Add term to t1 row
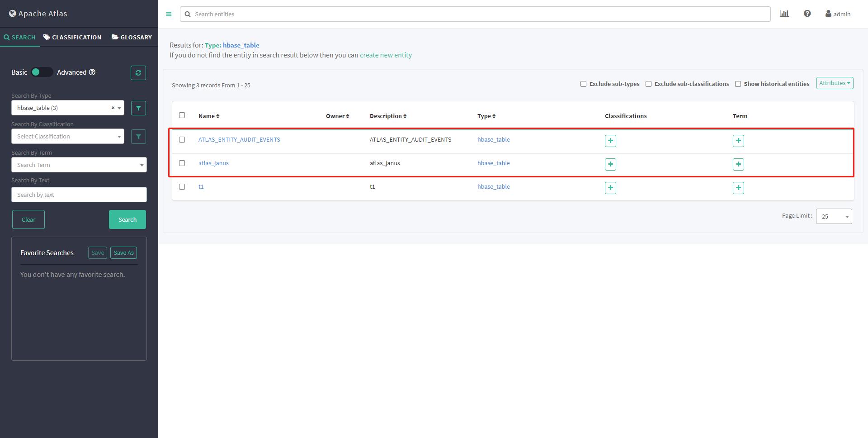The height and width of the screenshot is (438, 868). tap(738, 188)
